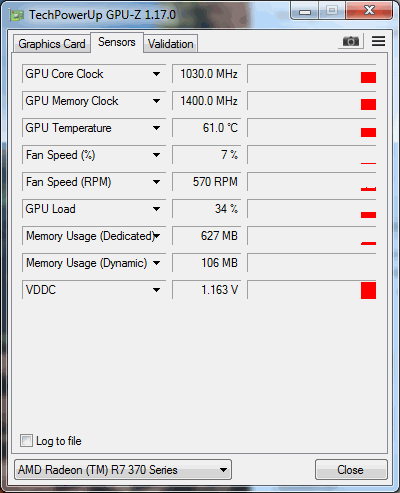
Task: Open the Fan Speed (%) dropdown
Action: [x=156, y=155]
